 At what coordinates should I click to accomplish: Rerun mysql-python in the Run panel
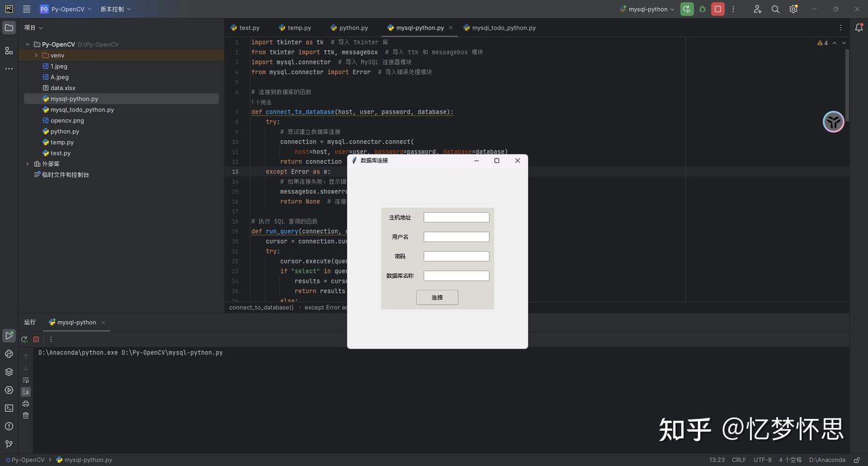click(24, 339)
